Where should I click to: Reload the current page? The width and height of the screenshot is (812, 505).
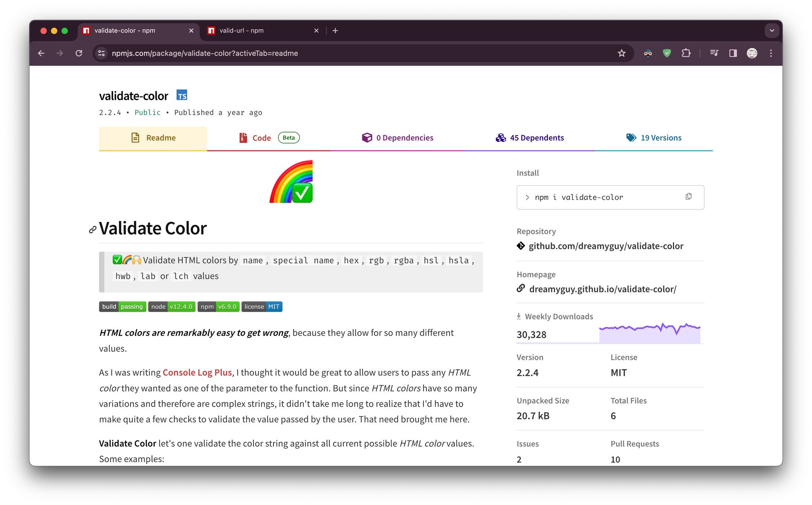[79, 53]
